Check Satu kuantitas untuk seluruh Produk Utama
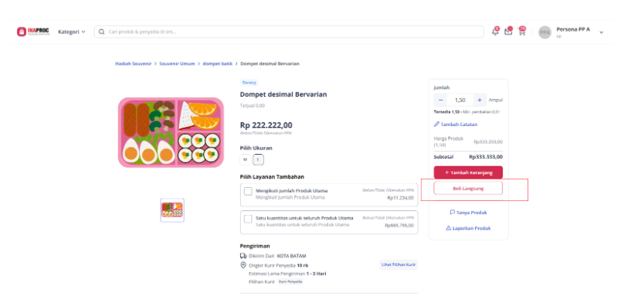Viewport: 644px width, 307px height. point(248,219)
